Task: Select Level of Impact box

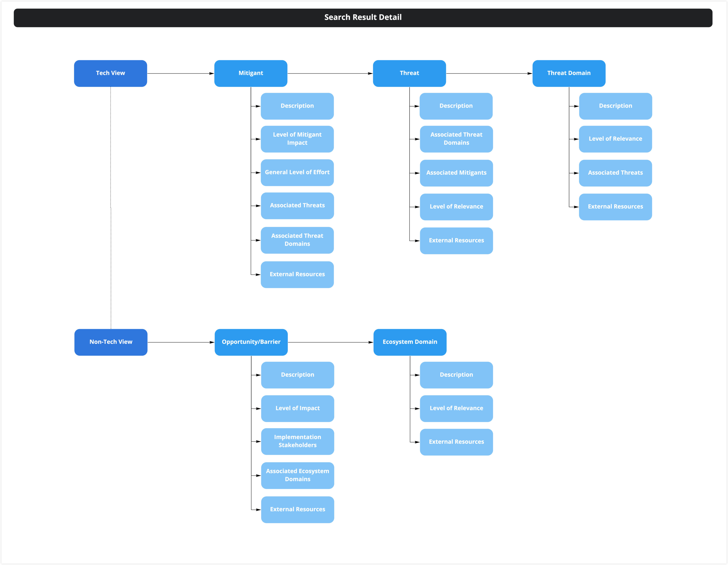Action: click(297, 408)
